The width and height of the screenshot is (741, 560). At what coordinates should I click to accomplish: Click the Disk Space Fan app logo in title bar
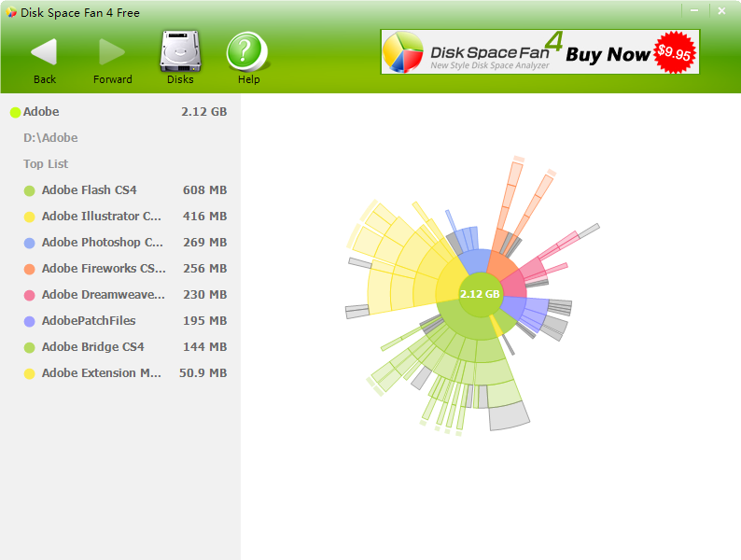(x=11, y=12)
